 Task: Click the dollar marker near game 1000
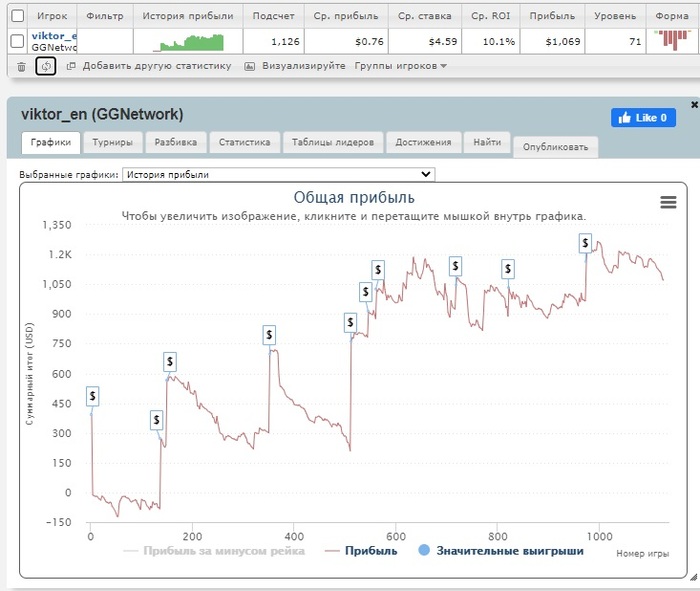[585, 243]
